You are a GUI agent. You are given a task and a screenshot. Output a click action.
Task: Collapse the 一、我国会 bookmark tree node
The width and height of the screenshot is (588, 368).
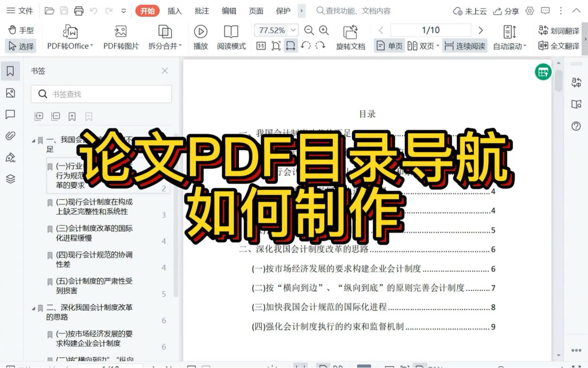pos(33,140)
